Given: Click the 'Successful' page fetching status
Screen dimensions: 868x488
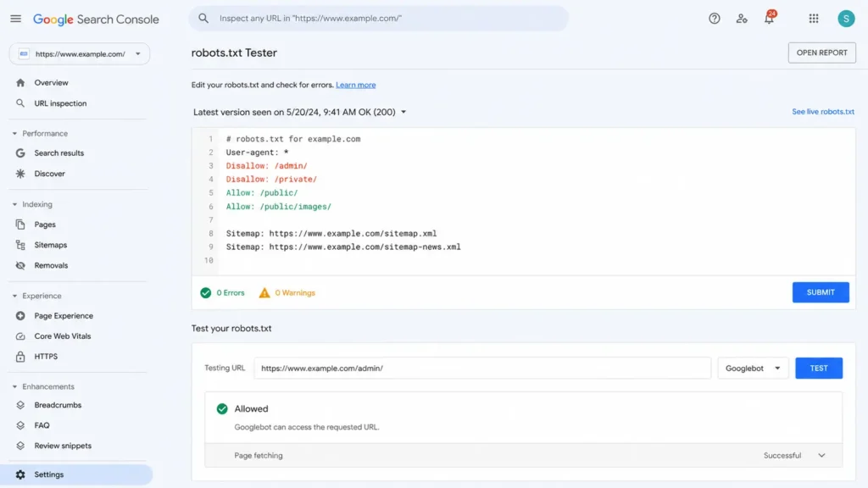Looking at the screenshot, I should pyautogui.click(x=782, y=455).
